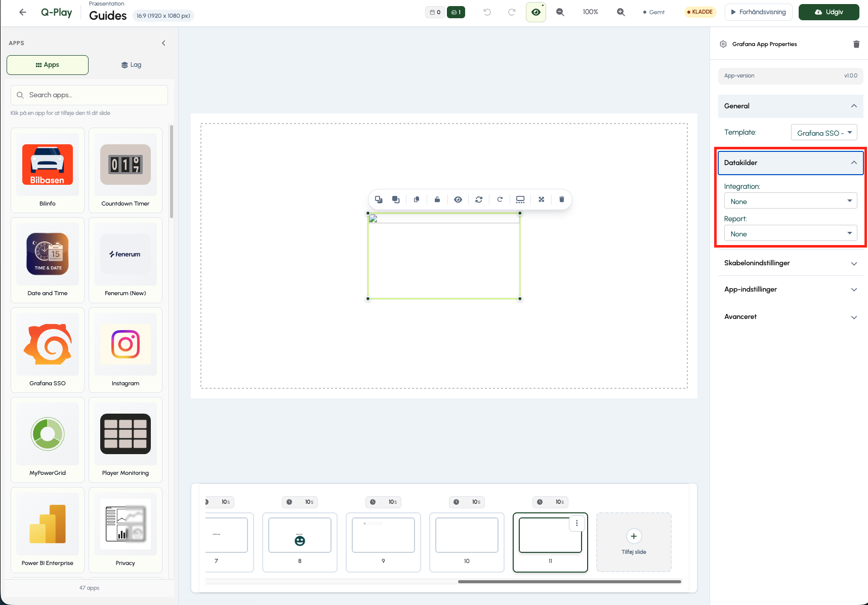The image size is (868, 605).
Task: Click the KLADDE status badge
Action: click(x=700, y=12)
